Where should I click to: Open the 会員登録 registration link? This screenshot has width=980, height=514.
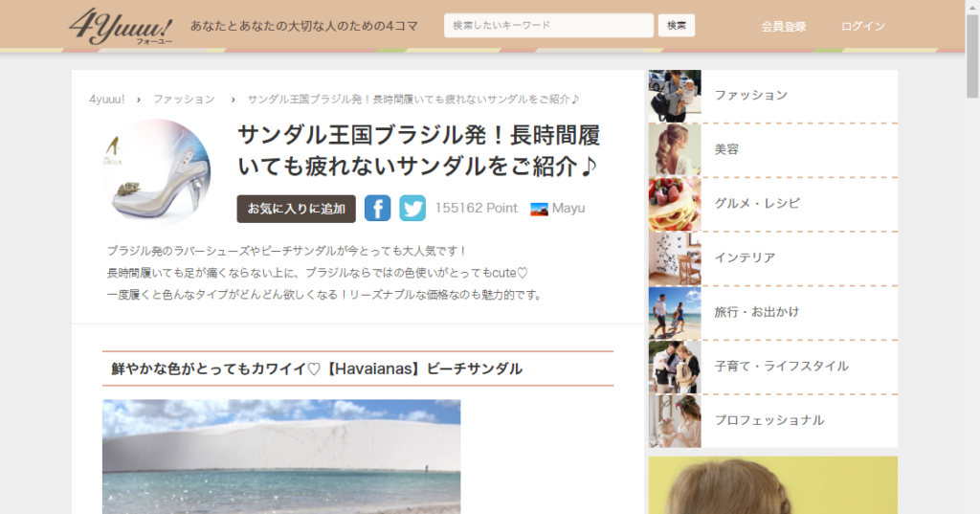click(x=783, y=27)
